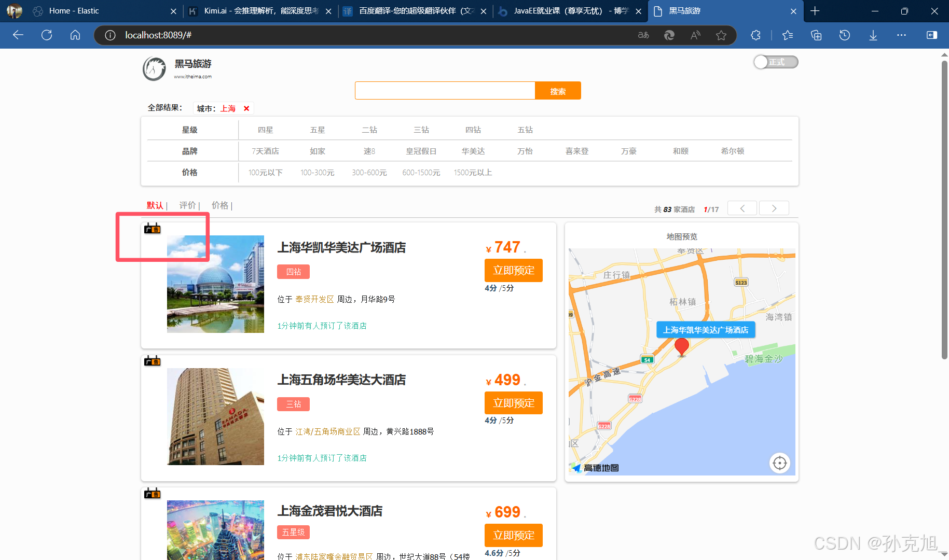This screenshot has height=560, width=949.
Task: Book 上海华凯华美达广场酒店 with 立即预定
Action: pyautogui.click(x=514, y=270)
